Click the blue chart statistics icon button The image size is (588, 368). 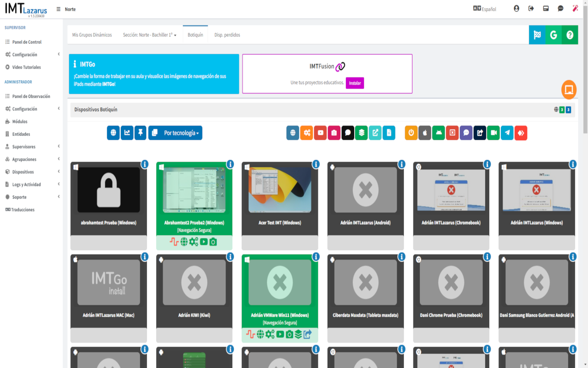tap(127, 133)
